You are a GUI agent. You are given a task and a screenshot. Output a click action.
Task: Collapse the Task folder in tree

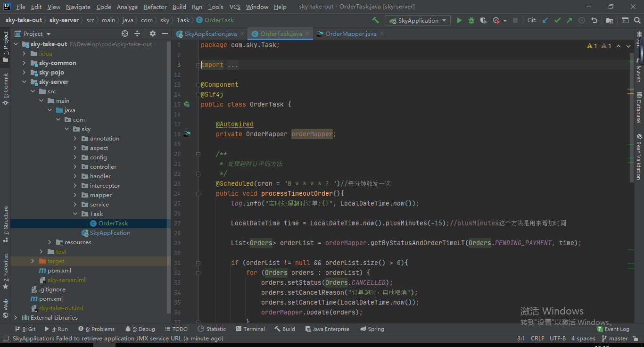coord(75,214)
